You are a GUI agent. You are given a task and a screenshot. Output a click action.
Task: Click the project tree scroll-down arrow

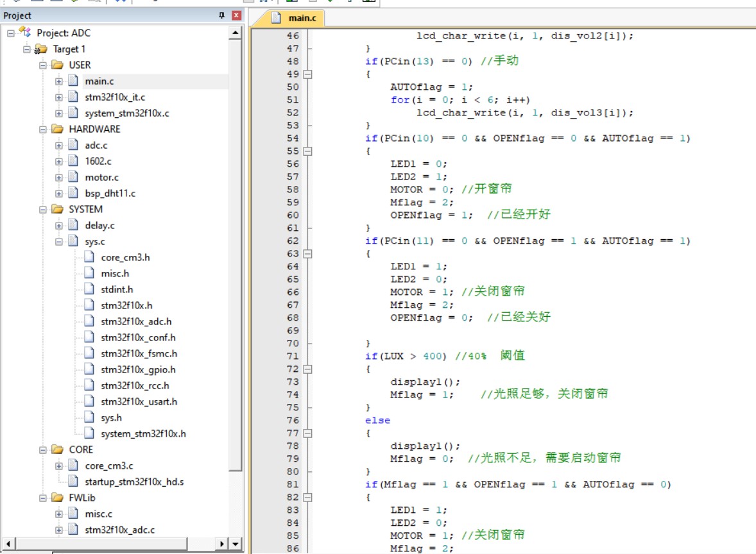236,544
